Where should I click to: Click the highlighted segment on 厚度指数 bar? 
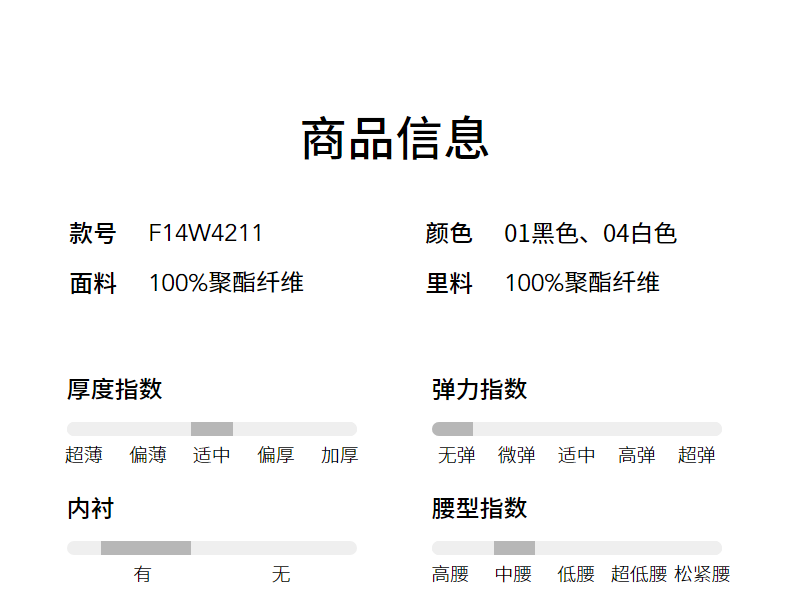click(x=212, y=429)
